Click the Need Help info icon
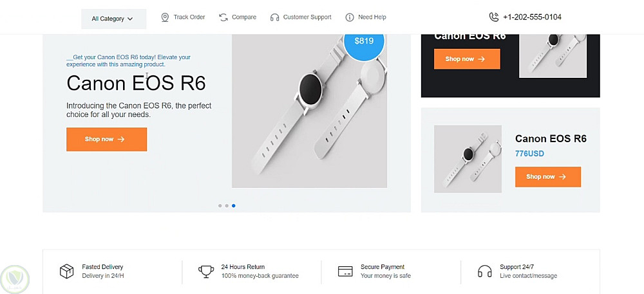The width and height of the screenshot is (644, 294). [x=350, y=17]
